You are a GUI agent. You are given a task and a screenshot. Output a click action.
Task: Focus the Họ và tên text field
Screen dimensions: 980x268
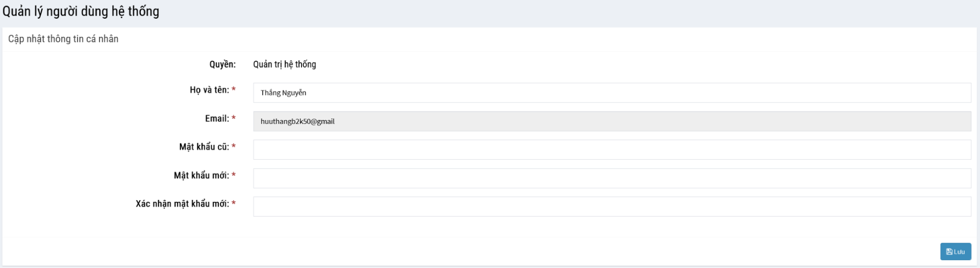611,93
